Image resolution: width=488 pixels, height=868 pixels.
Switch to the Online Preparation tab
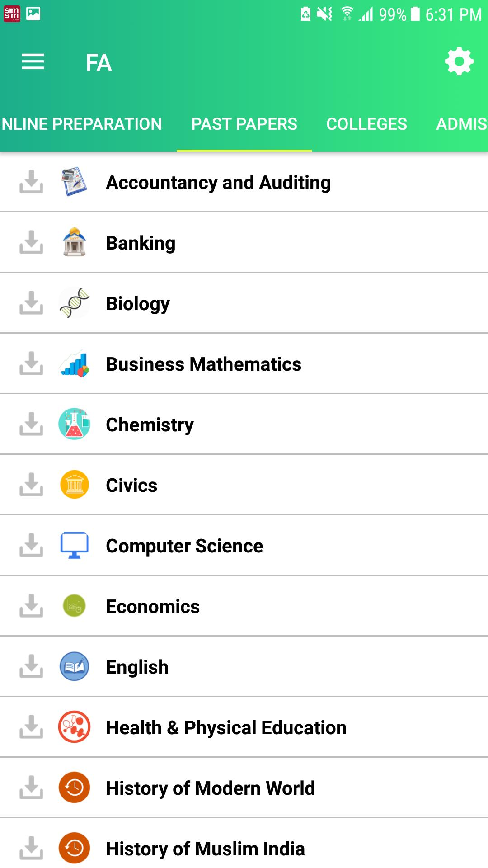coord(81,124)
